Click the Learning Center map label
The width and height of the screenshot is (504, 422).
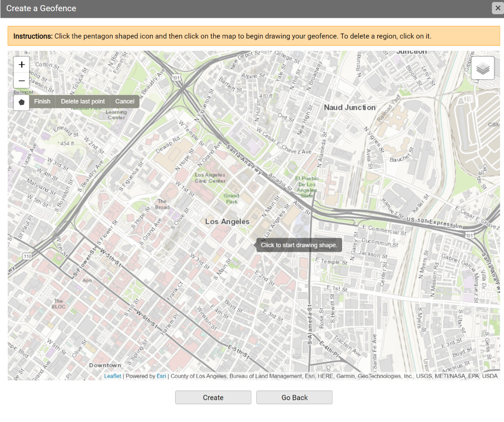pos(116,115)
